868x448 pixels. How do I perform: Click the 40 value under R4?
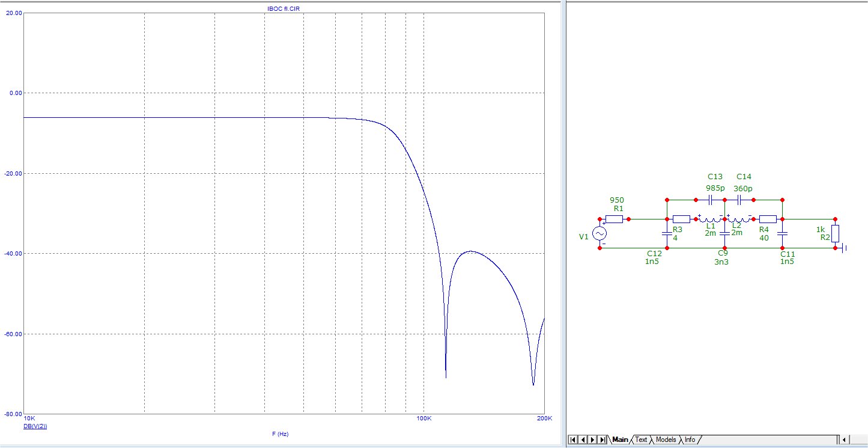click(x=763, y=238)
